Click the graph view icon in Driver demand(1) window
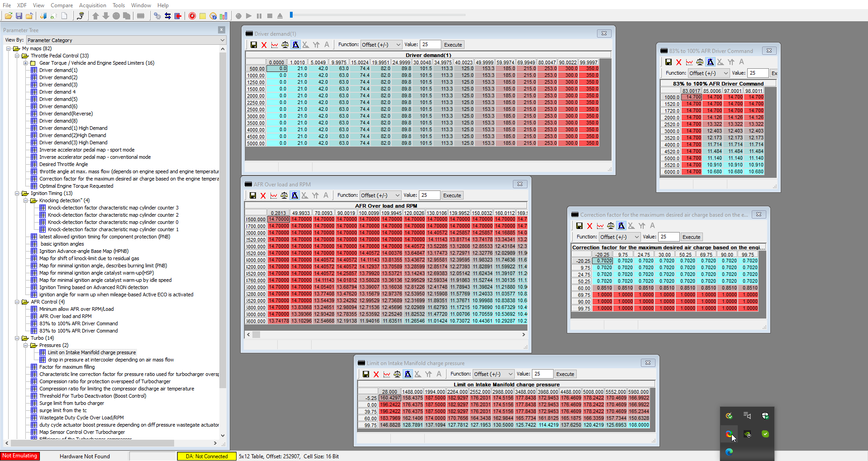This screenshot has width=868, height=461. 275,45
